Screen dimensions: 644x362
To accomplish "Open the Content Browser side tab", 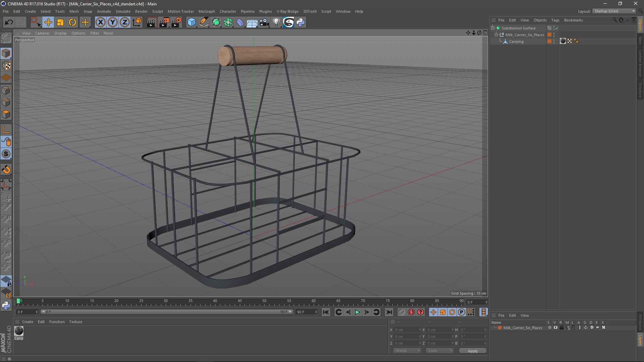I will click(x=640, y=63).
